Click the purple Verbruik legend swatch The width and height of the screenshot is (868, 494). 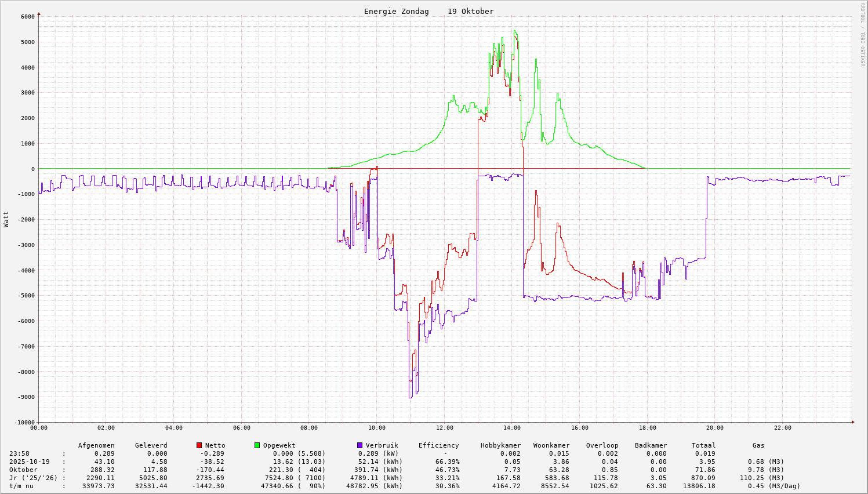pyautogui.click(x=359, y=445)
